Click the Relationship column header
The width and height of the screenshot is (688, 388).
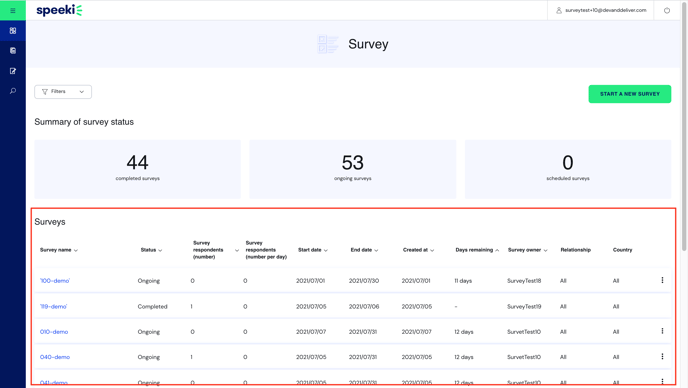point(575,250)
